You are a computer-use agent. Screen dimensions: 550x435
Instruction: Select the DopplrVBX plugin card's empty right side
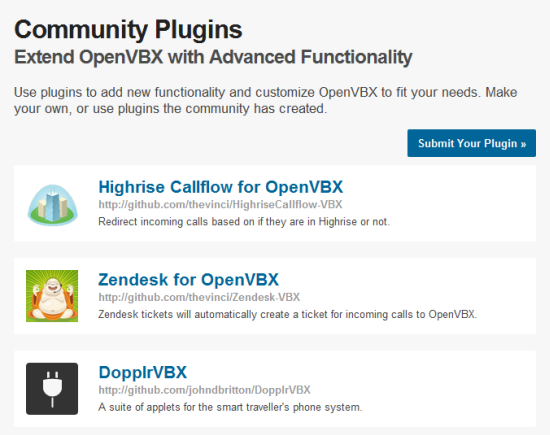click(x=449, y=389)
